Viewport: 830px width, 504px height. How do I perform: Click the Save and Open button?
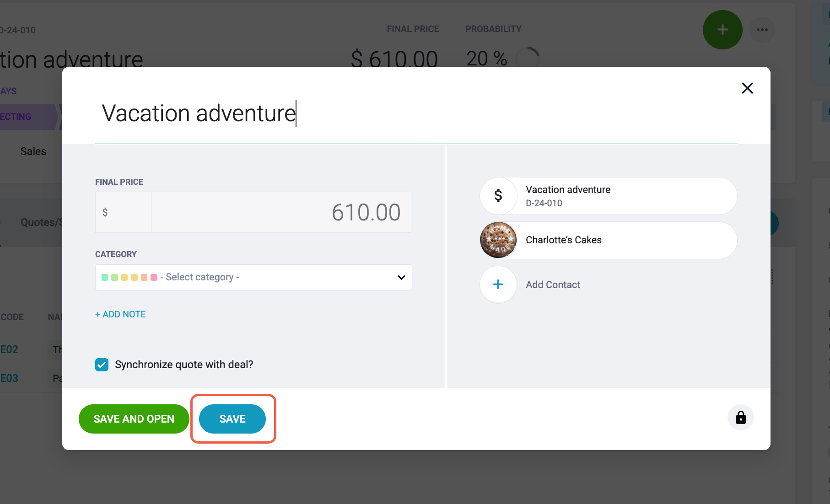(x=134, y=419)
